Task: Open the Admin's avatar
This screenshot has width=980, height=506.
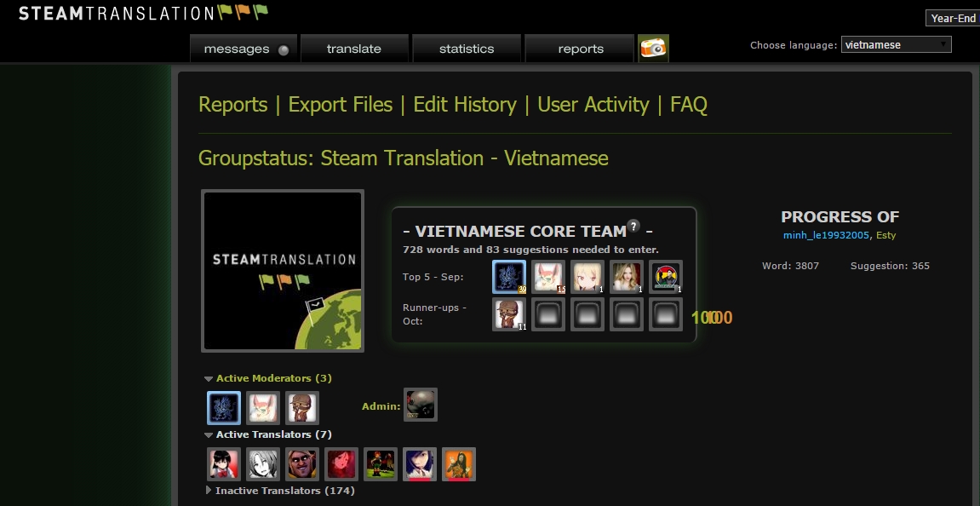Action: point(421,405)
